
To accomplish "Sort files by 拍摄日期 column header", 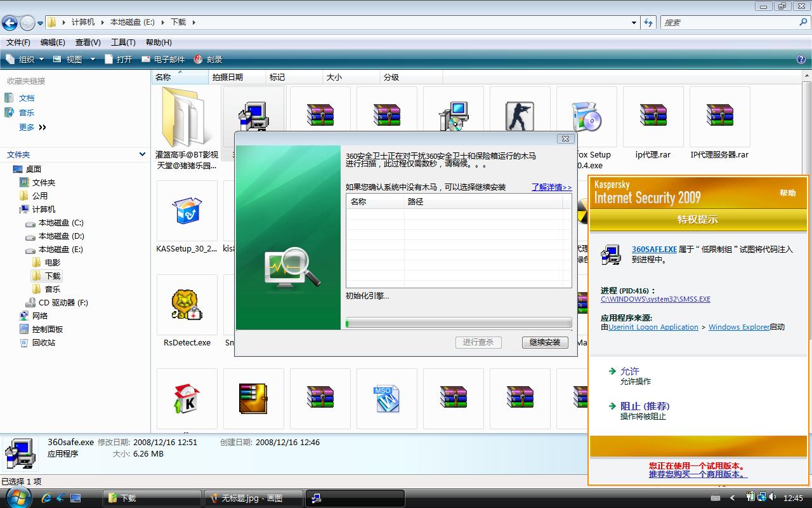I will pos(237,77).
